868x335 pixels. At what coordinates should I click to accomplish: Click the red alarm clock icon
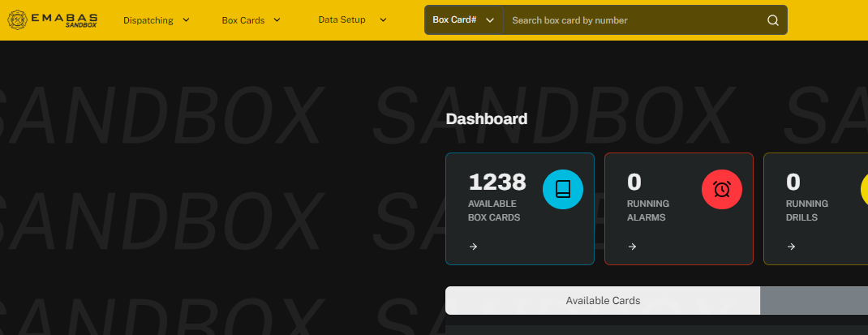(x=722, y=189)
